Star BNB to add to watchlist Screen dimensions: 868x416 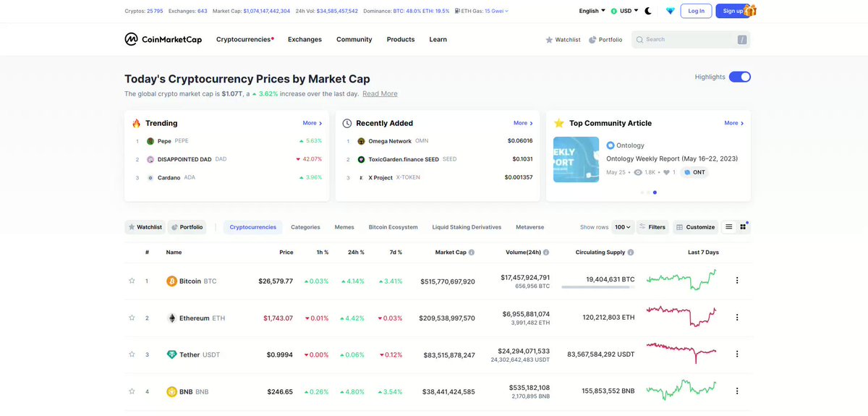pyautogui.click(x=132, y=391)
